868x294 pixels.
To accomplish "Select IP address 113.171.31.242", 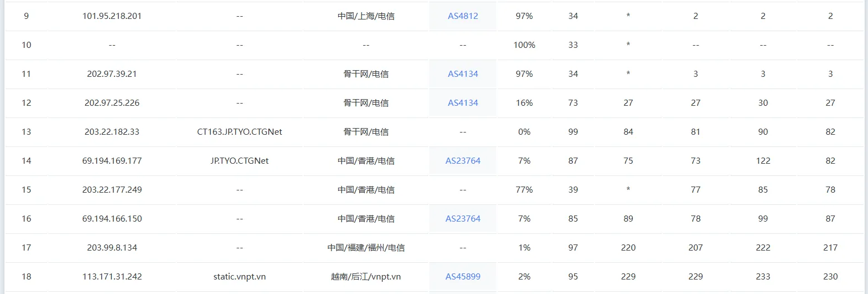I will (x=112, y=277).
